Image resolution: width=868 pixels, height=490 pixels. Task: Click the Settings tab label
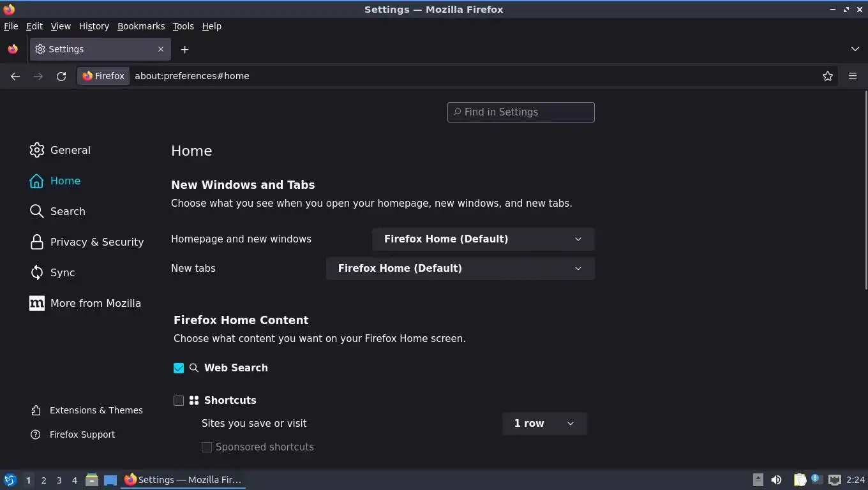tap(66, 49)
